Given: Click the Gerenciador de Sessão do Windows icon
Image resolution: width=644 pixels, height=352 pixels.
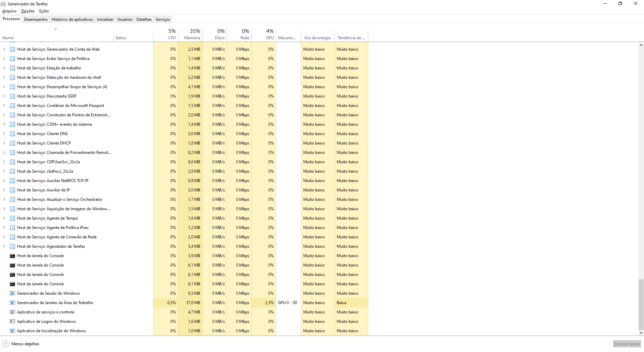Looking at the screenshot, I should [x=12, y=293].
